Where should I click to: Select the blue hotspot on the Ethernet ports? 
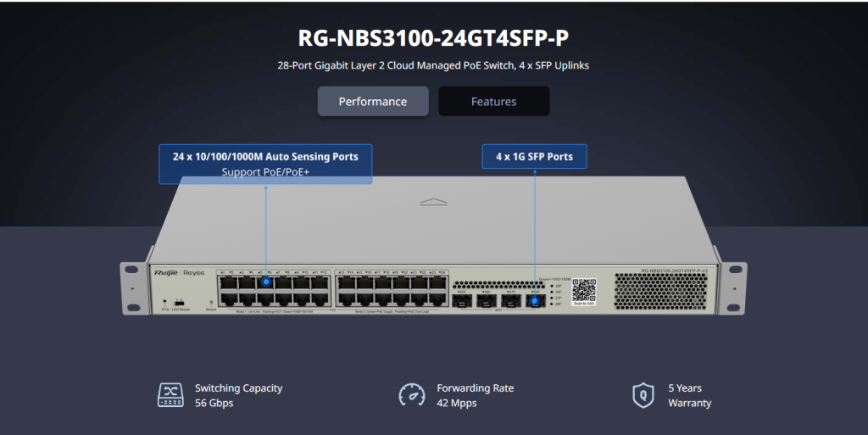[265, 282]
